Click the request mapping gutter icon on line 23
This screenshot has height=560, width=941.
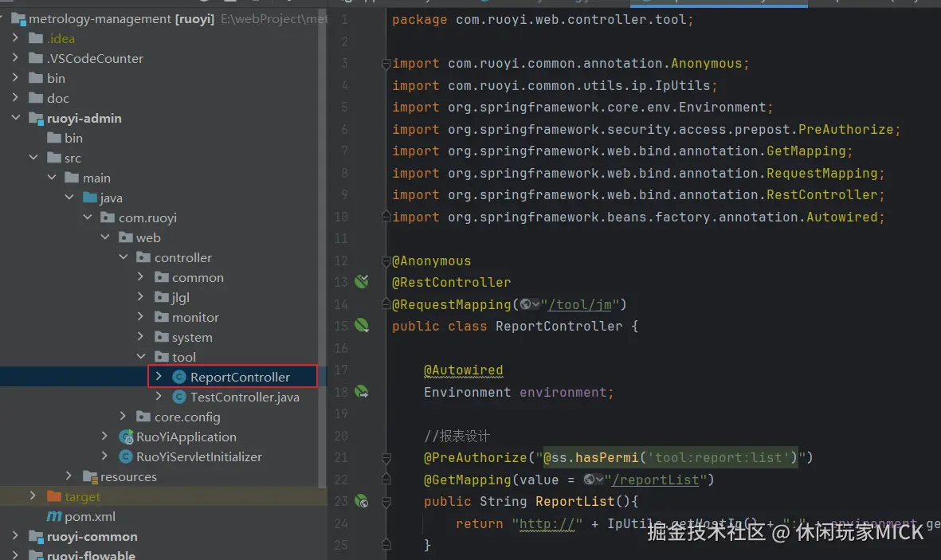[361, 501]
